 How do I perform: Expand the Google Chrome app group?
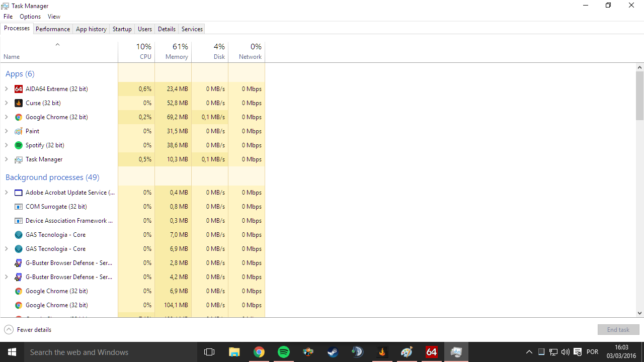click(7, 117)
